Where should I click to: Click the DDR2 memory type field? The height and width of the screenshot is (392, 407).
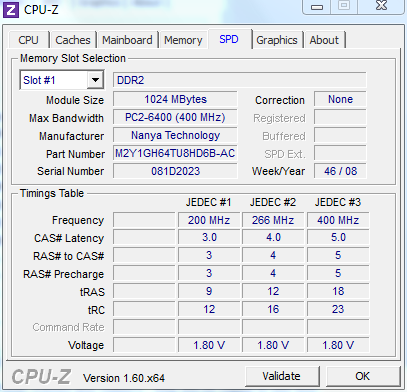coord(239,80)
